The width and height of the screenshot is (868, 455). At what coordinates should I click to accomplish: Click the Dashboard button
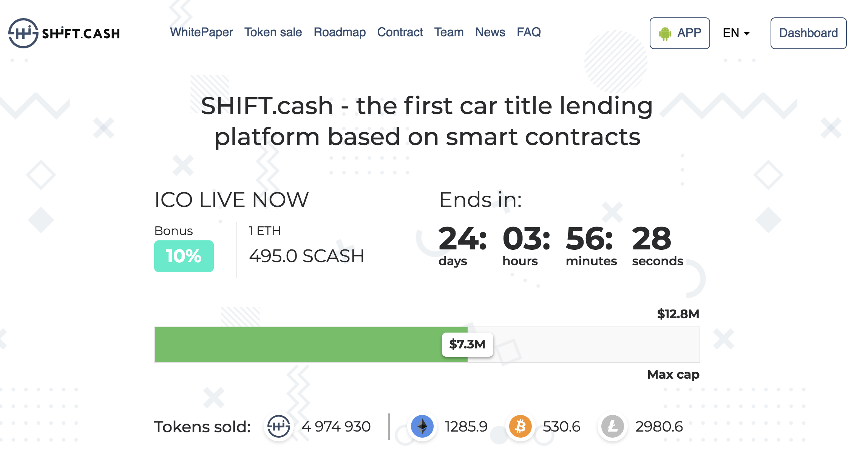(x=808, y=33)
